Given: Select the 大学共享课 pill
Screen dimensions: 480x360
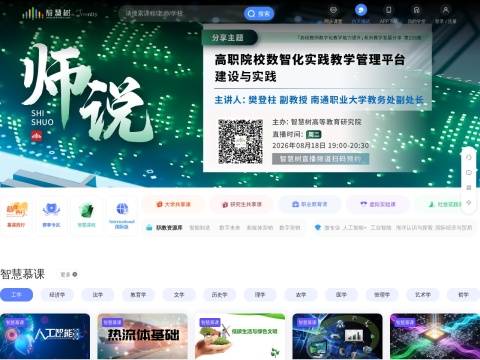Looking at the screenshot, I should point(173,204).
